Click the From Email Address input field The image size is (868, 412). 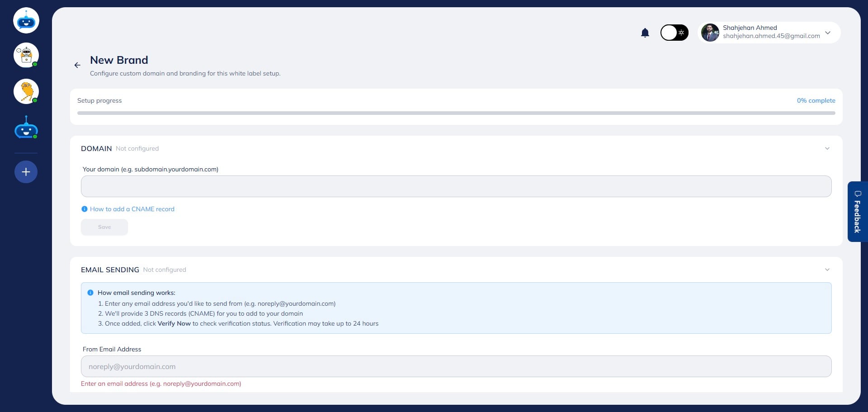(x=456, y=366)
